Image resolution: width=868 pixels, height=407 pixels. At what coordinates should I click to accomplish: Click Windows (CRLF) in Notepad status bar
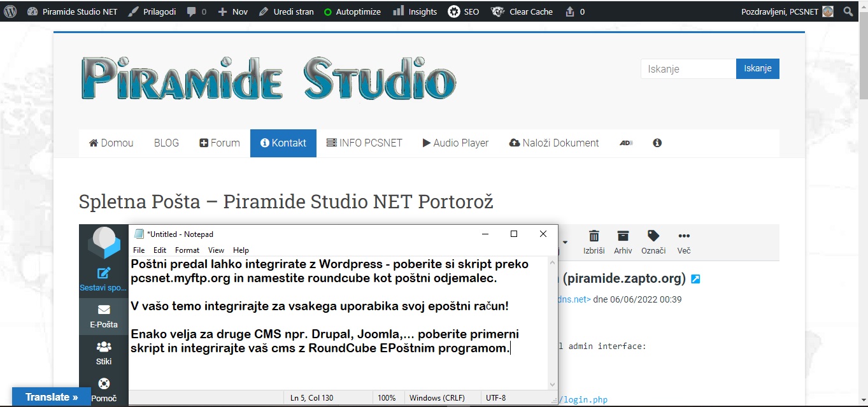(x=436, y=398)
